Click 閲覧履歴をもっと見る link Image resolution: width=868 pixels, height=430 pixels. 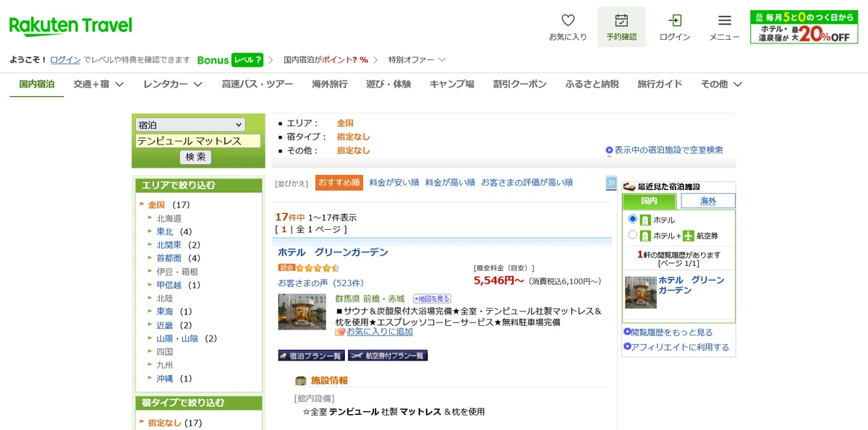(672, 332)
